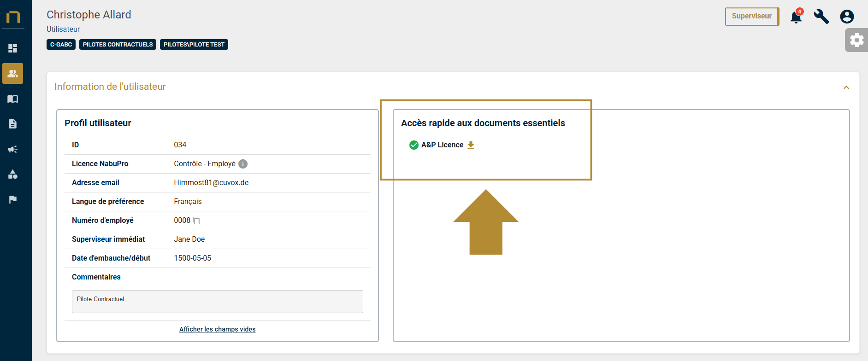The height and width of the screenshot is (361, 868).
Task: Download the A&P Licence document
Action: [x=471, y=145]
